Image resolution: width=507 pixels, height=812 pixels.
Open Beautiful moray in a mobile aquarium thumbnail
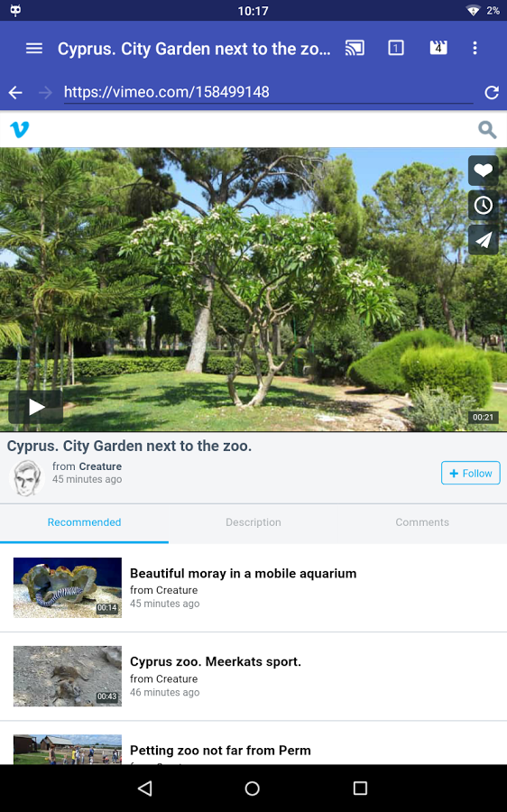(68, 587)
